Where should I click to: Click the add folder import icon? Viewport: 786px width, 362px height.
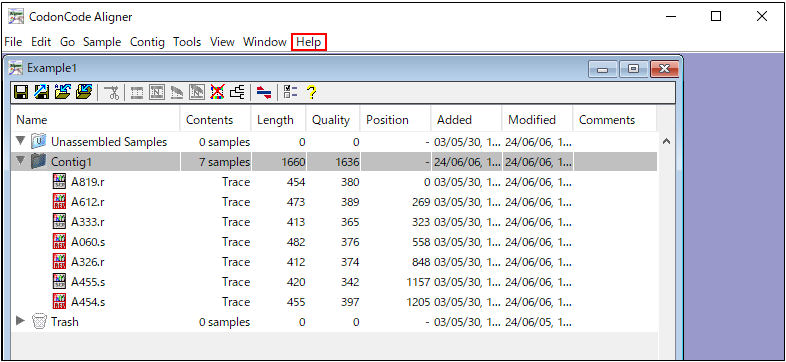[x=84, y=92]
